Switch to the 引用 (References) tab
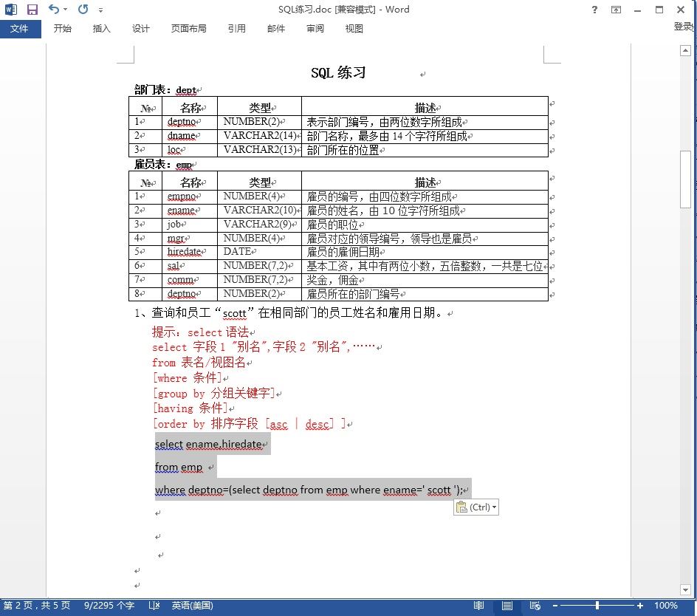Image resolution: width=697 pixels, height=616 pixels. 237,29
